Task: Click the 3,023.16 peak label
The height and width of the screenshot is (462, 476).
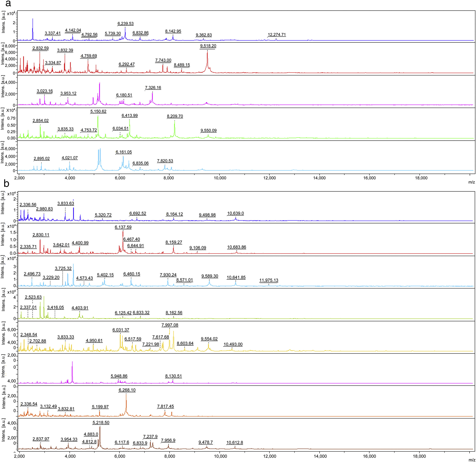Action: [x=45, y=91]
